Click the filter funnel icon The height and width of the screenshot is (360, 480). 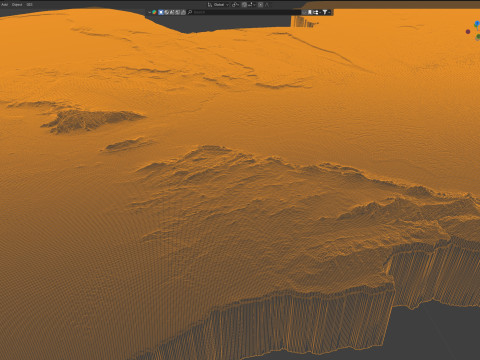point(325,12)
